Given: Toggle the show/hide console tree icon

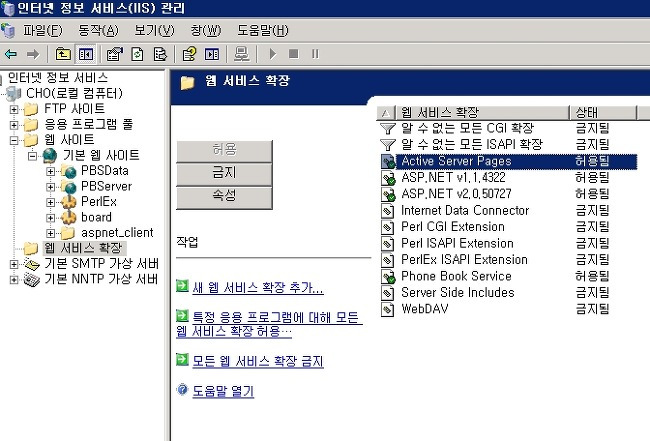Looking at the screenshot, I should pos(86,54).
